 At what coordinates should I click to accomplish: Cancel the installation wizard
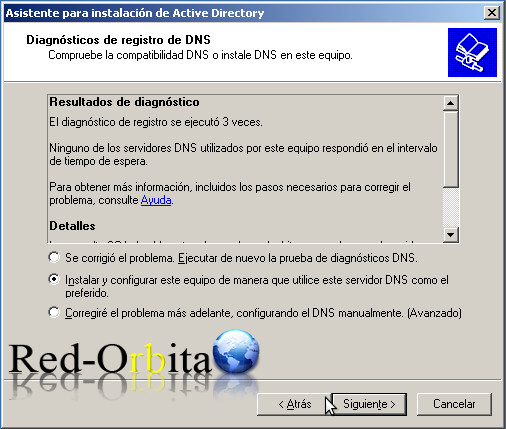pyautogui.click(x=454, y=404)
